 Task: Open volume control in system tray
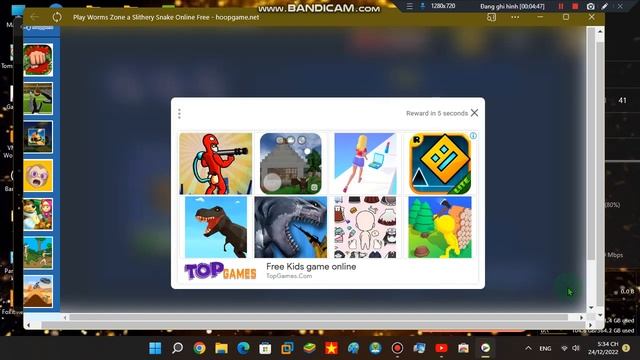(576, 348)
